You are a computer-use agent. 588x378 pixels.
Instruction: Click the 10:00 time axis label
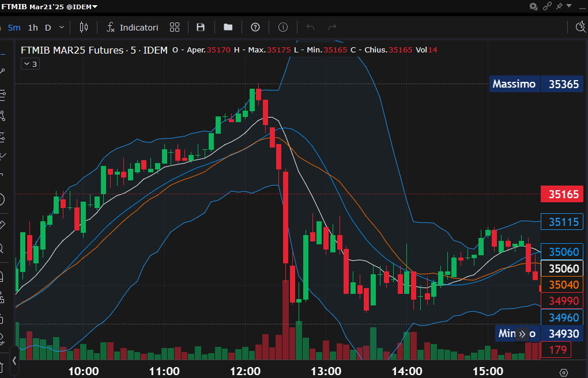(x=83, y=372)
